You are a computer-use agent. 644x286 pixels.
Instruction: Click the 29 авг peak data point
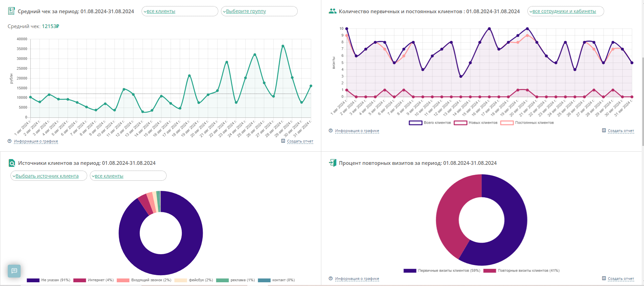click(283, 46)
